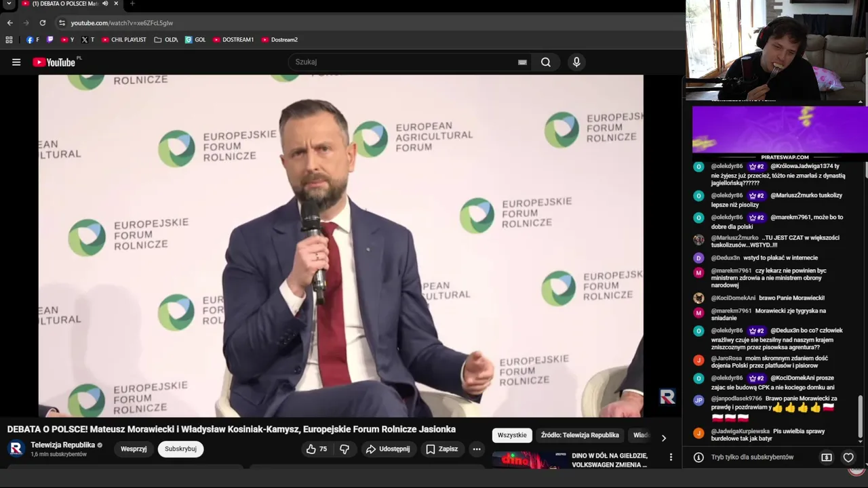Open the GOL bookmark
Image resolution: width=868 pixels, height=488 pixels.
click(x=195, y=40)
